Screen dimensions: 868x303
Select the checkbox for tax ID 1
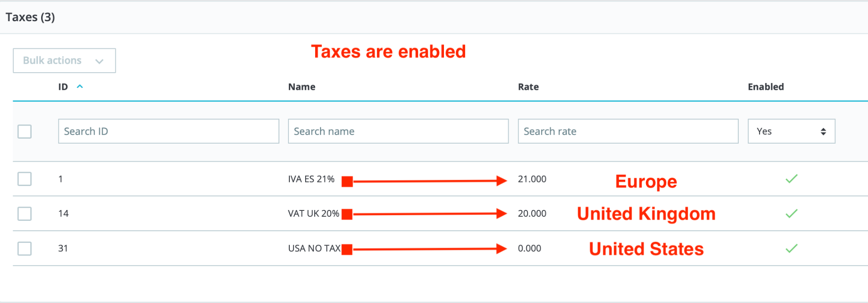tap(24, 179)
